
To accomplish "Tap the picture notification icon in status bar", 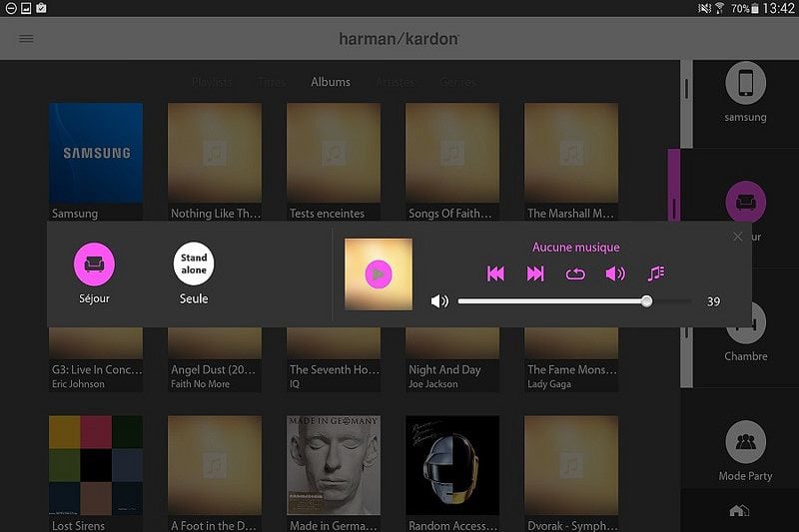I will click(x=26, y=8).
